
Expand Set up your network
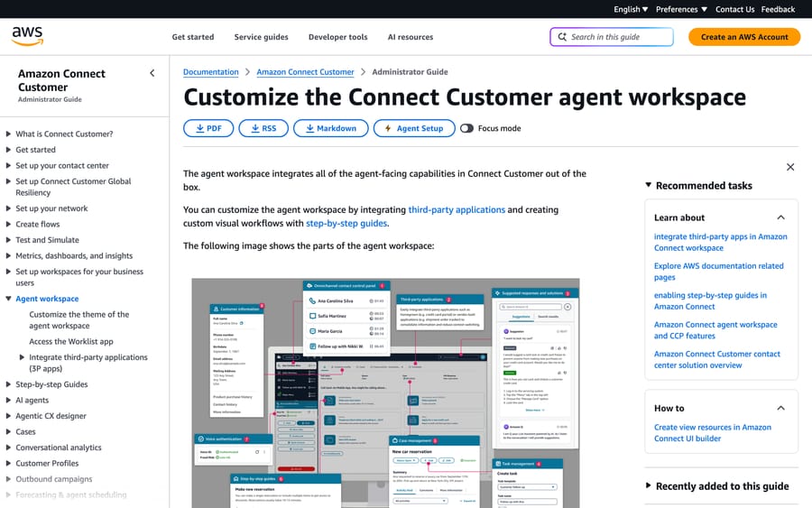click(8, 208)
